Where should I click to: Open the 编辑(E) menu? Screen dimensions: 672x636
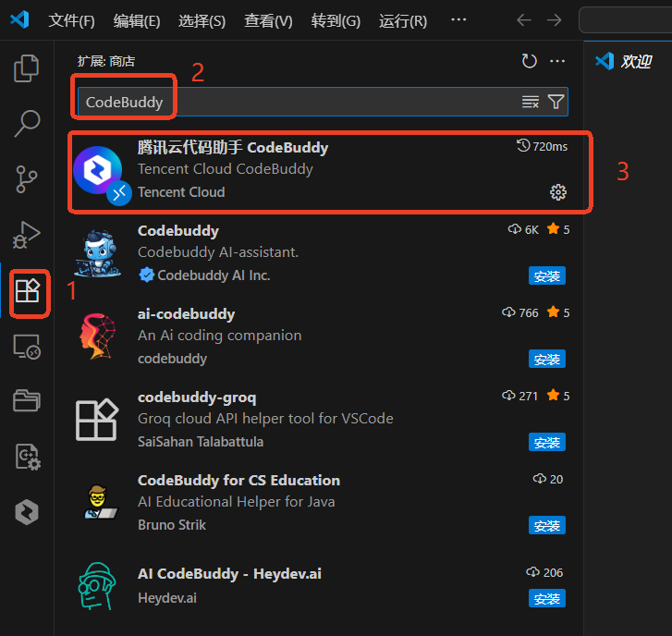pyautogui.click(x=137, y=20)
